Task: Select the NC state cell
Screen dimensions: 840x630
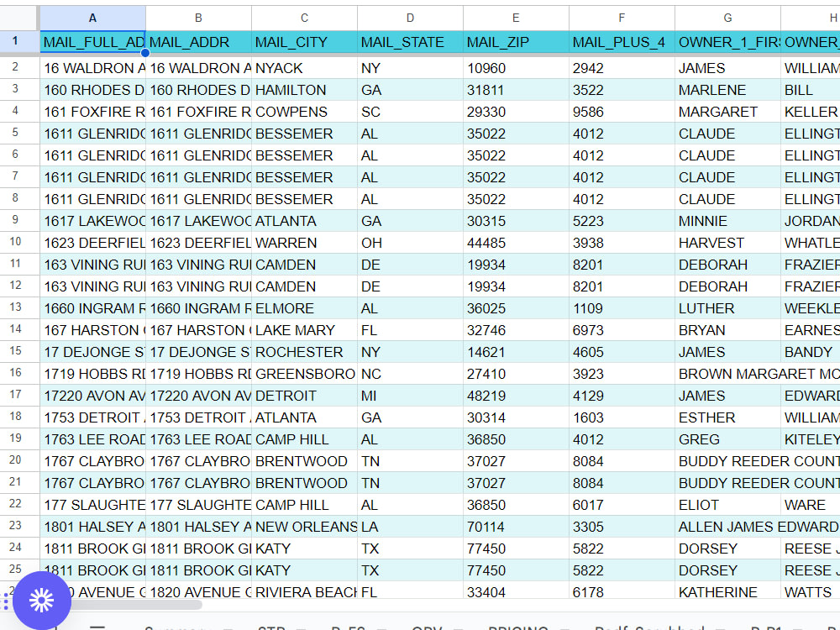Action: tap(410, 374)
